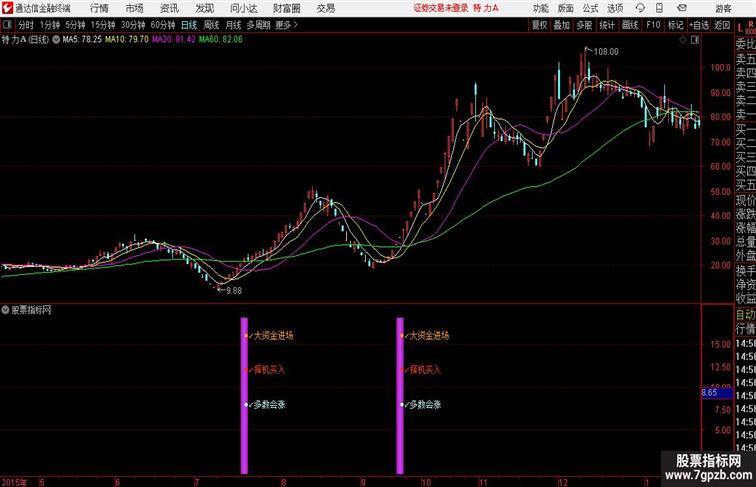756x487 pixels.
Task: Open the 多周期 multi-period view
Action: coord(258,25)
